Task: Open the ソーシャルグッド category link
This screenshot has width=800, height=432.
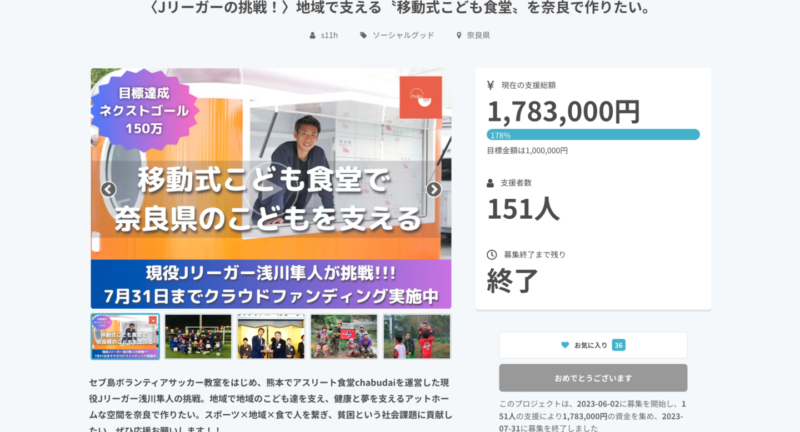Action: point(403,35)
